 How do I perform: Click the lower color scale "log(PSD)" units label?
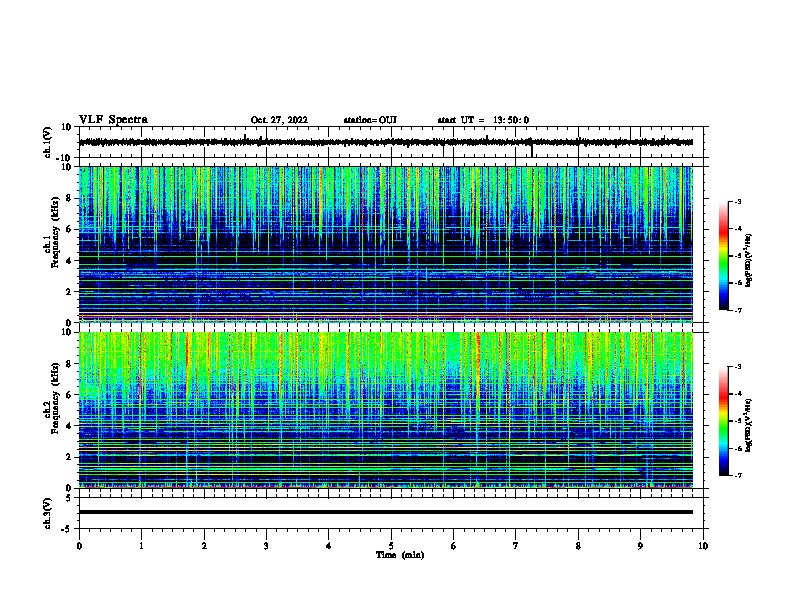coord(749,425)
